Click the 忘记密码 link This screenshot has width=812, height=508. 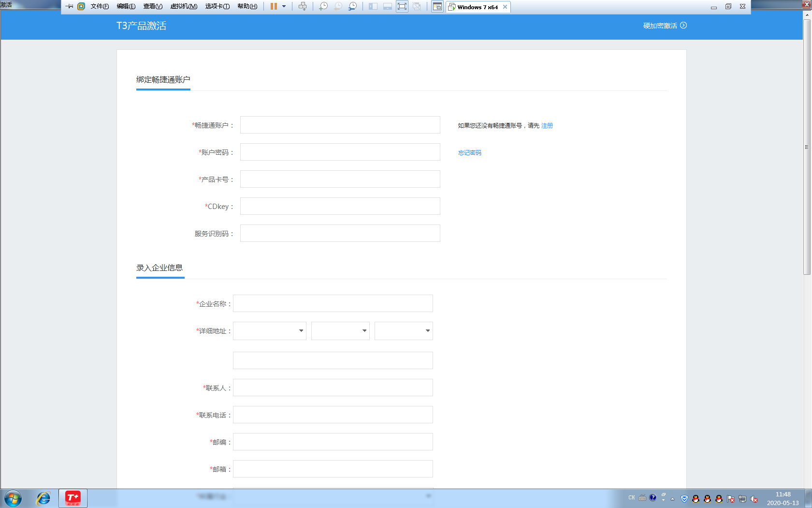pyautogui.click(x=470, y=152)
